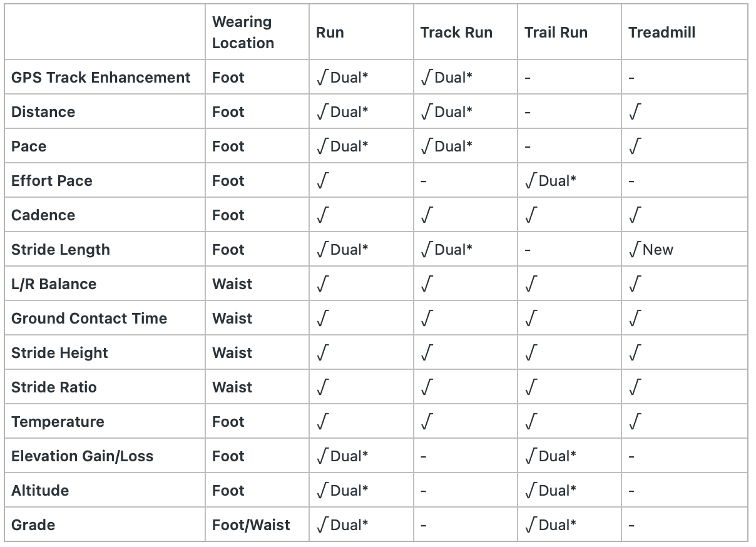Screen dimensions: 756x547
Task: Click Pace Dual checkmark under Track Run
Action: tap(446, 146)
